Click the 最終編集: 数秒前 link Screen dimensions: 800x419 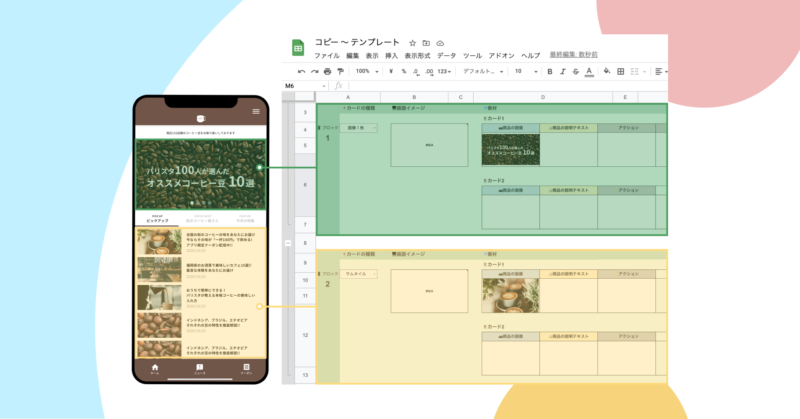(x=573, y=55)
